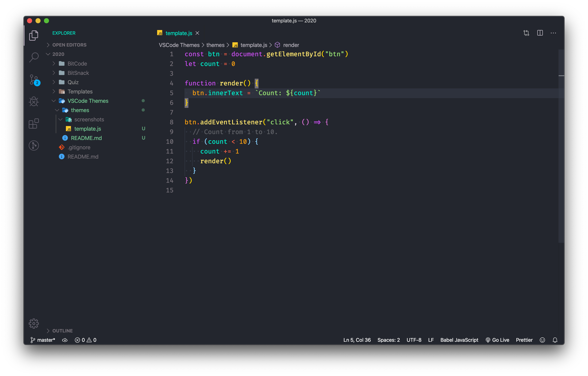
Task: Click the Split Editor Right icon
Action: click(x=540, y=33)
